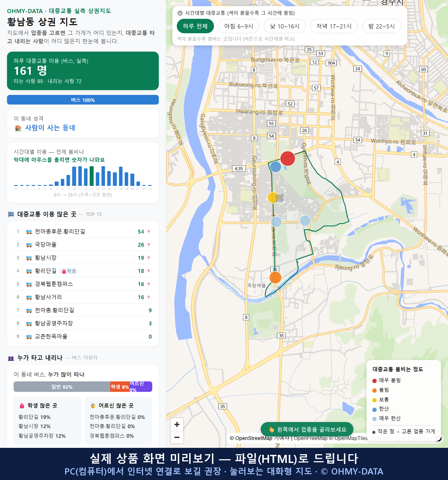Select the 황남공영주차장 stop row
448x480 pixels.
pyautogui.click(x=83, y=323)
